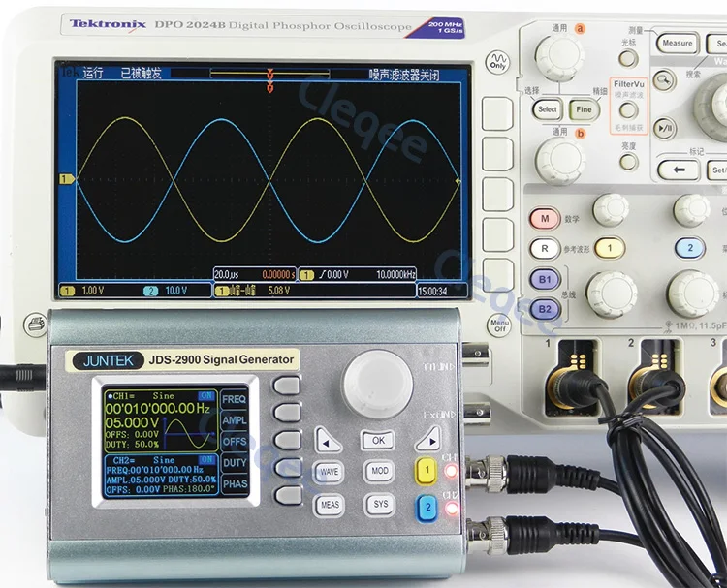Tap the soft key beside AMPL

pos(288,413)
